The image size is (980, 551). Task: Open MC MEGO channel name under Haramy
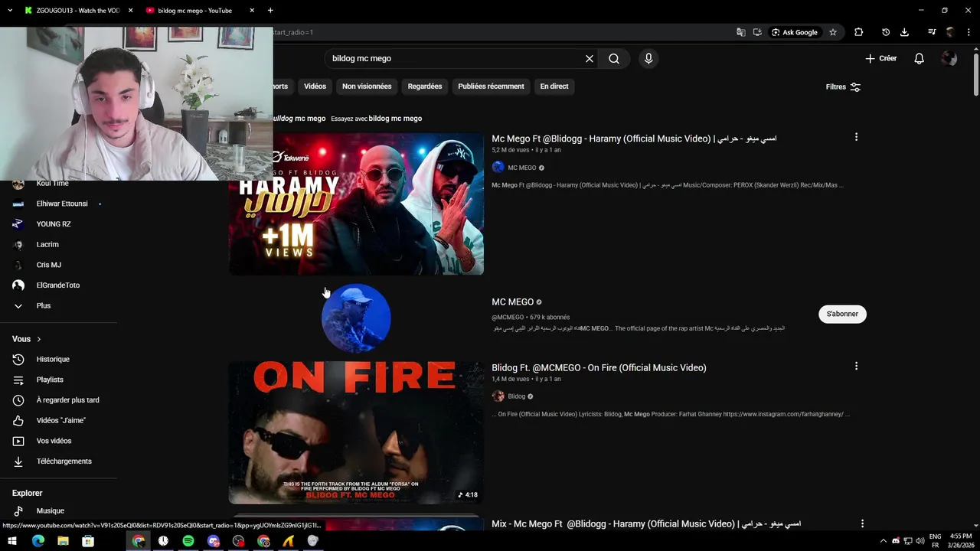tap(522, 168)
